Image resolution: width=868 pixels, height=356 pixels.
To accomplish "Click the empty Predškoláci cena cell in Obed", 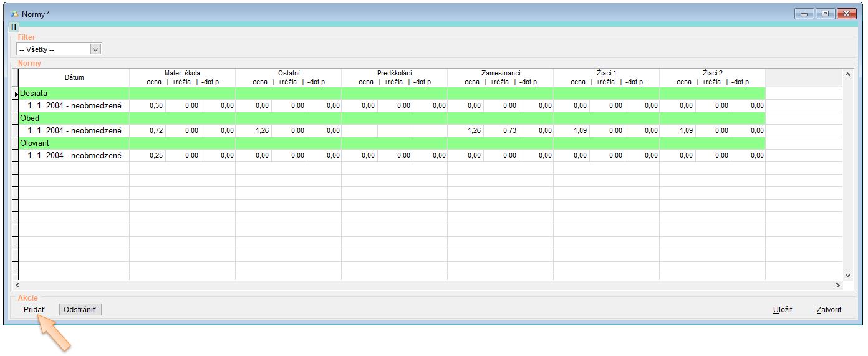I will (359, 131).
